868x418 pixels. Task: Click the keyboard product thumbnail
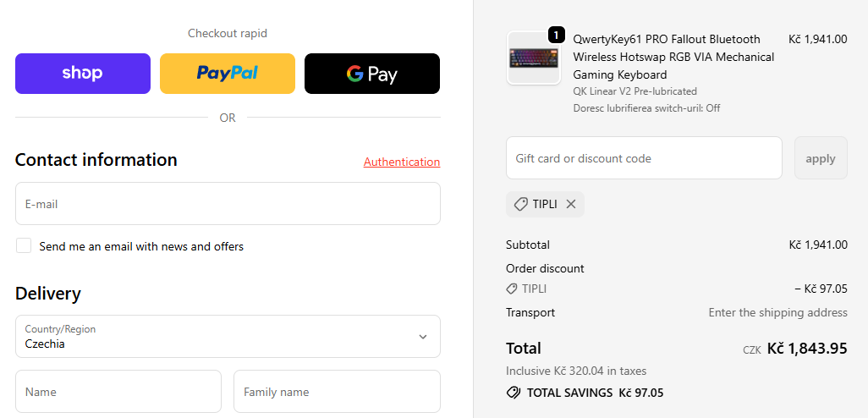click(x=534, y=58)
